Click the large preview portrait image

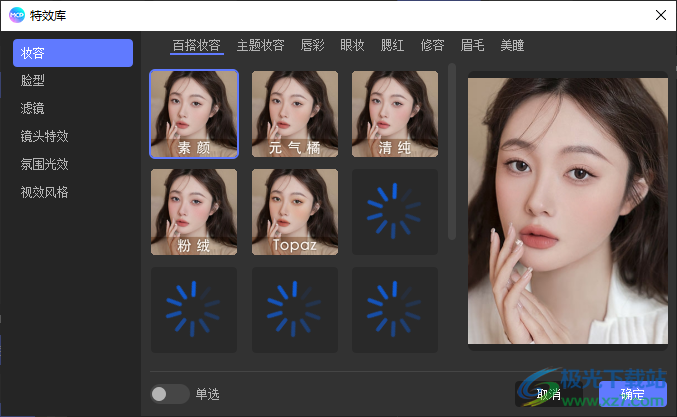coord(568,211)
